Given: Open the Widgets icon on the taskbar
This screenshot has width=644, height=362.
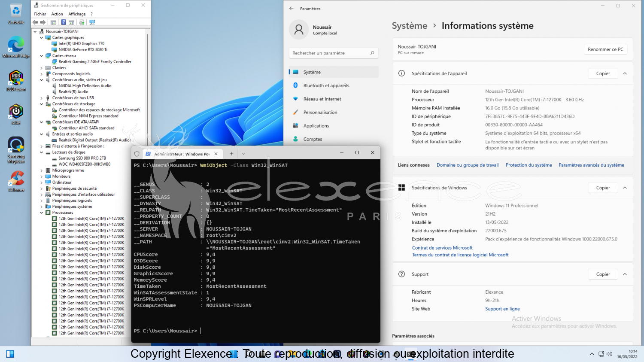Looking at the screenshot, I should click(x=10, y=354).
